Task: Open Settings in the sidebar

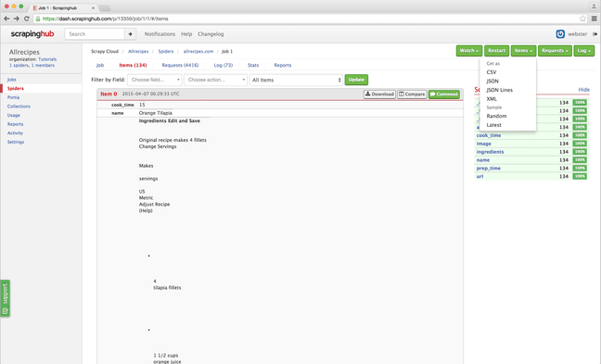Action: click(x=16, y=142)
